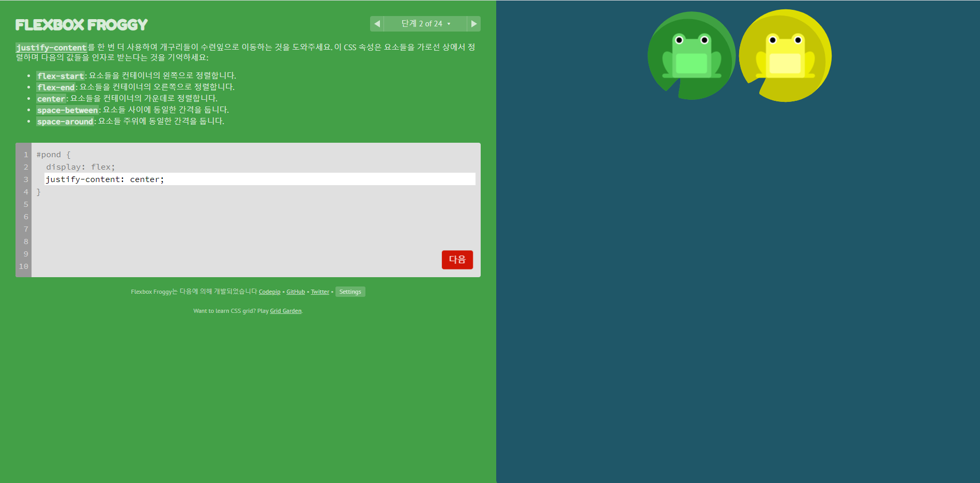Click the space-around code keyword
The image size is (980, 483).
(65, 122)
